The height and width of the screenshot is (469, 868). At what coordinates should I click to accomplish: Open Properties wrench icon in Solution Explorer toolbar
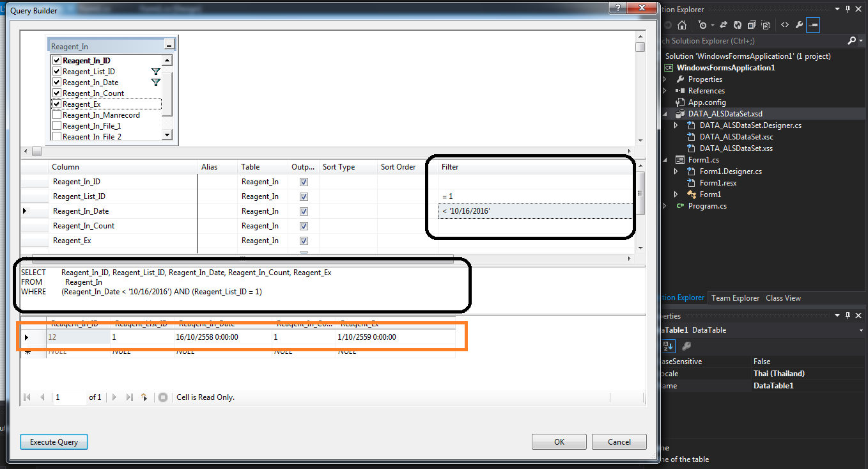pyautogui.click(x=799, y=25)
